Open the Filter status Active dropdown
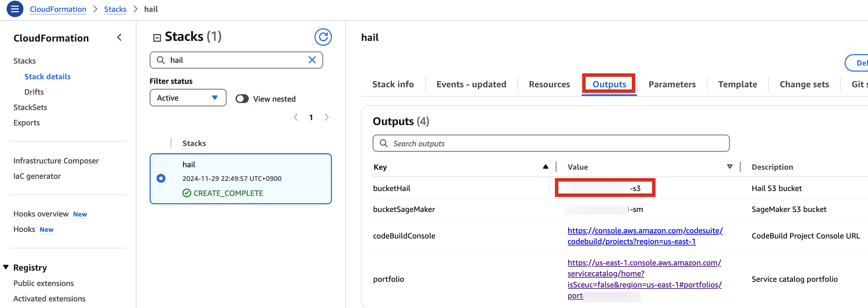This screenshot has height=308, width=868. tap(188, 98)
